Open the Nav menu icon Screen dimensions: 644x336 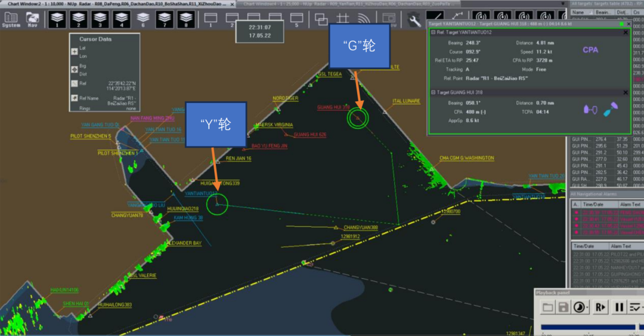tap(32, 19)
